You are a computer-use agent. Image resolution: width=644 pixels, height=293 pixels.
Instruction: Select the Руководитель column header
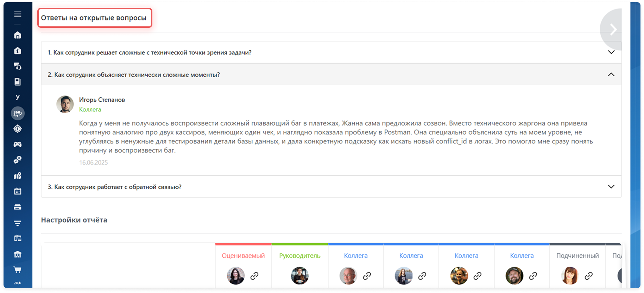(x=300, y=256)
